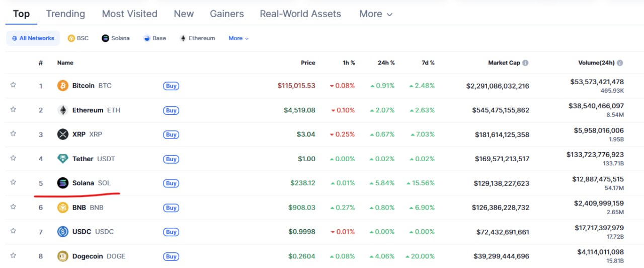This screenshot has height=268, width=644.
Task: Click Buy button for XRP
Action: click(x=171, y=135)
